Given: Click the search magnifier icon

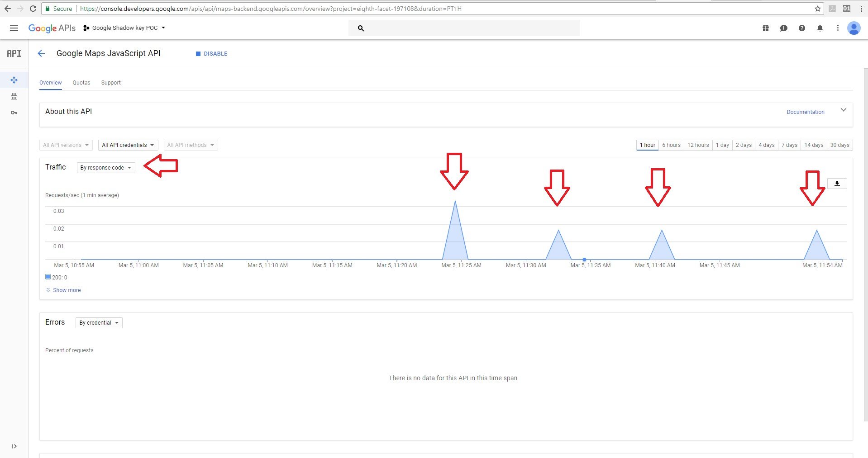Looking at the screenshot, I should pyautogui.click(x=361, y=28).
